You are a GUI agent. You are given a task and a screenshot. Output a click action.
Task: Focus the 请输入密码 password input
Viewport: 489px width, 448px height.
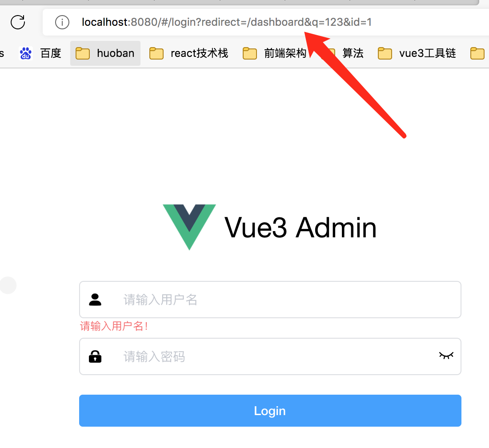[270, 356]
